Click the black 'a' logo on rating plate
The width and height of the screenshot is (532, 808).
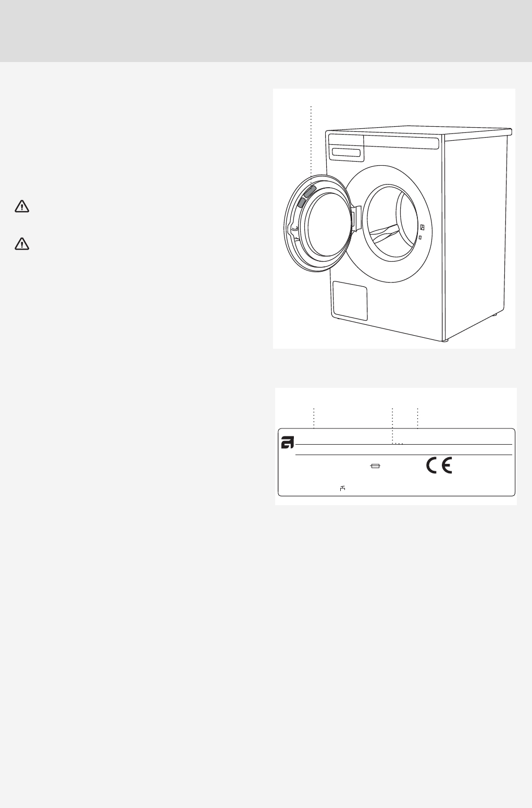click(x=288, y=443)
